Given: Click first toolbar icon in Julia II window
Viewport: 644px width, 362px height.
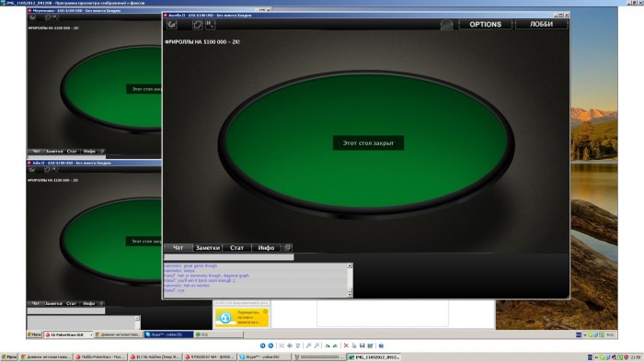Looking at the screenshot, I should pos(32,170).
